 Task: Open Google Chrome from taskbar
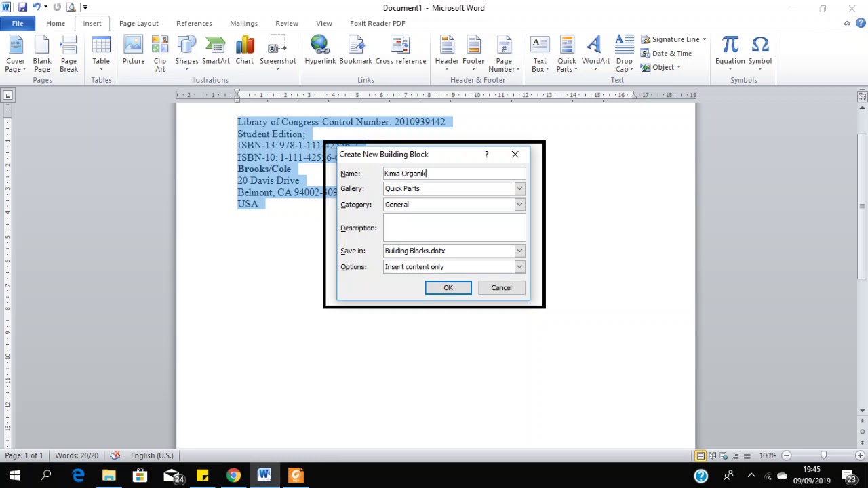click(233, 476)
